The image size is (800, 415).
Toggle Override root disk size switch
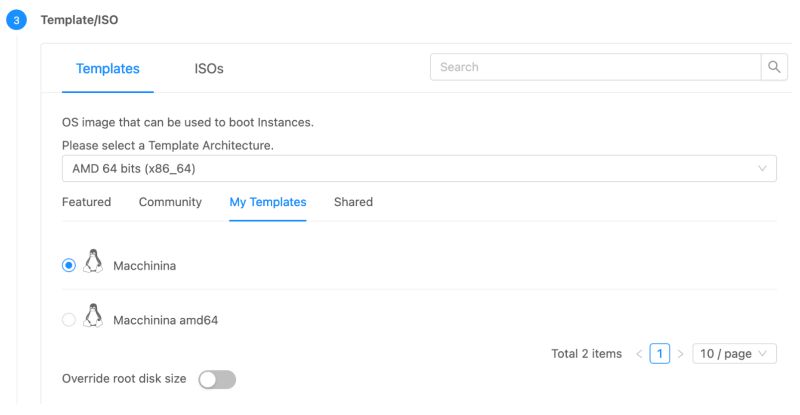(217, 379)
